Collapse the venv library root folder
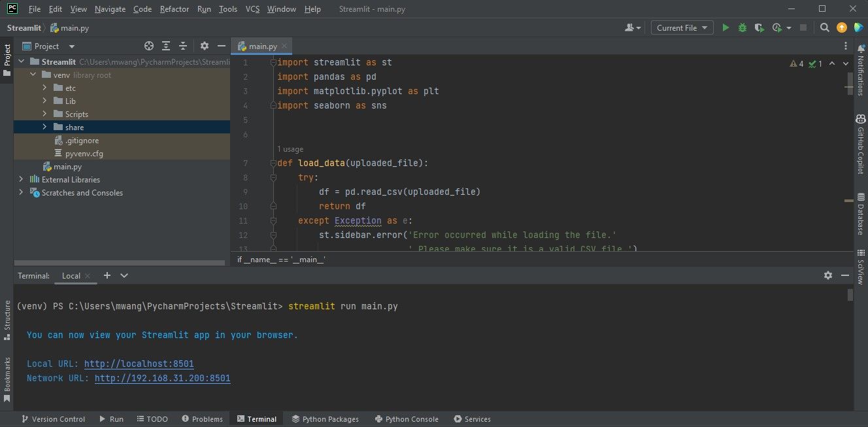 (x=33, y=74)
